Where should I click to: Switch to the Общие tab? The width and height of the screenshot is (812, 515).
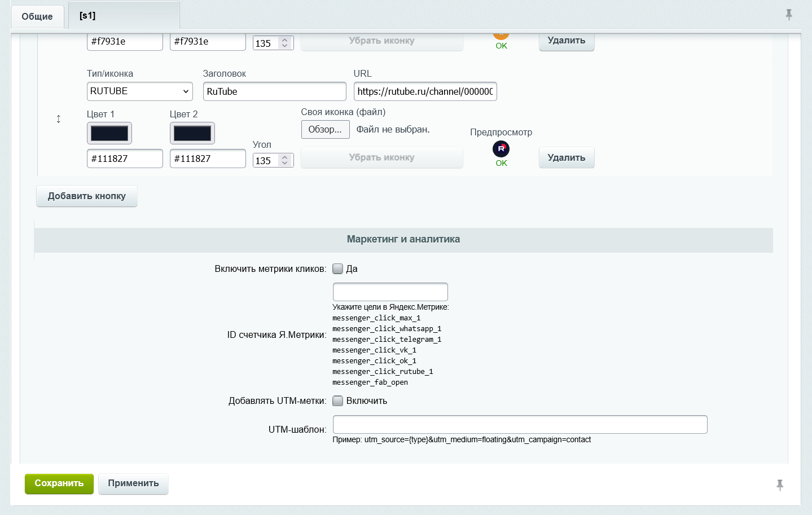pos(37,16)
